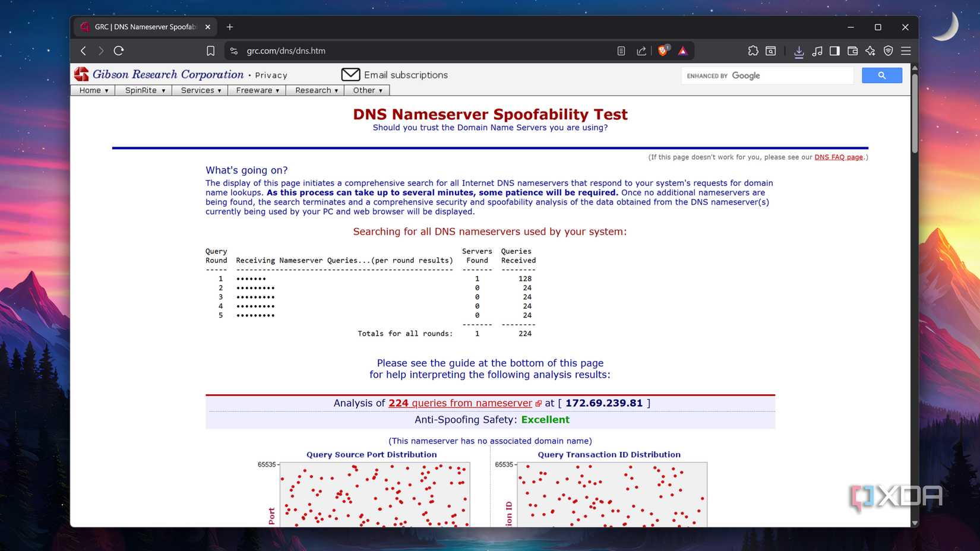The width and height of the screenshot is (980, 551).
Task: Toggle Brave Shields for grc.com
Action: [x=663, y=50]
